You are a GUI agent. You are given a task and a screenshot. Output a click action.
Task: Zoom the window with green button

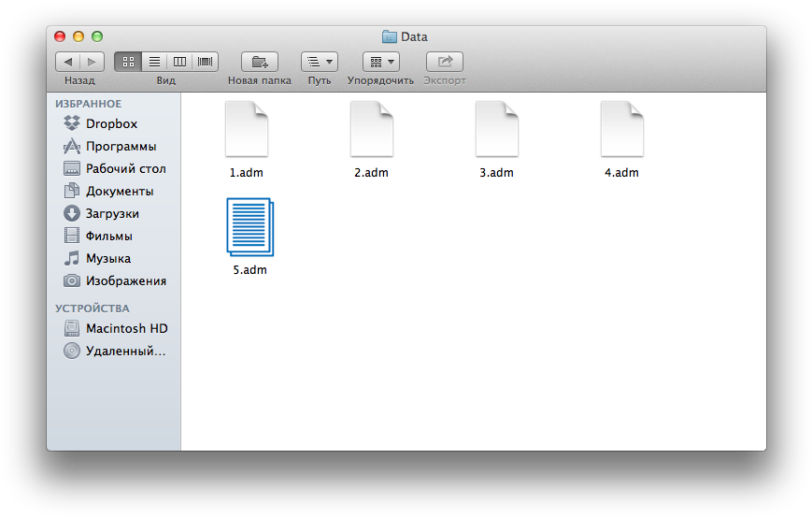point(97,36)
